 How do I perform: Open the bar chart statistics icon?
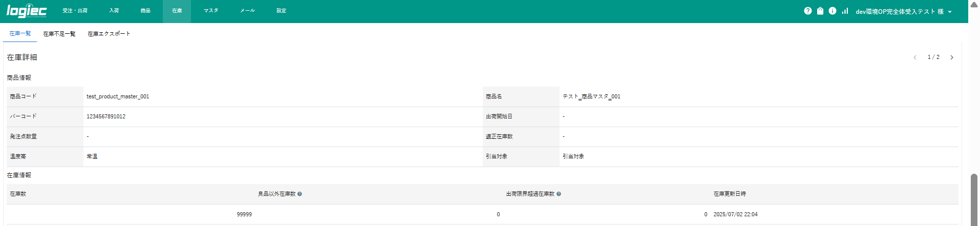coord(845,11)
